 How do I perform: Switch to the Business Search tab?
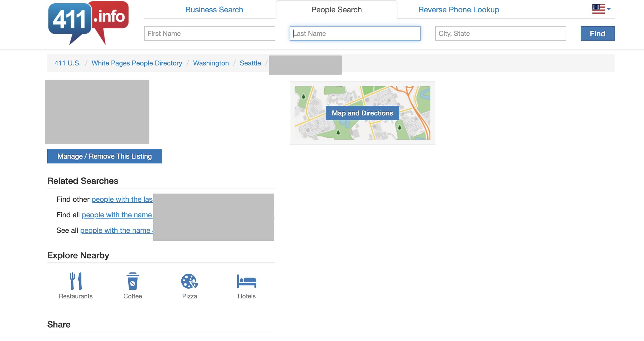[x=214, y=10]
